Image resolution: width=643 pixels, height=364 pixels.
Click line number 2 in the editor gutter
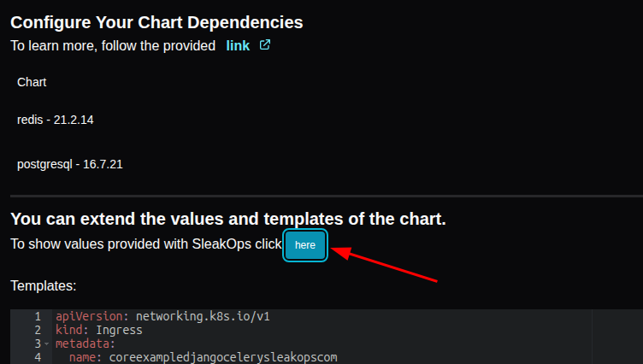click(x=38, y=330)
